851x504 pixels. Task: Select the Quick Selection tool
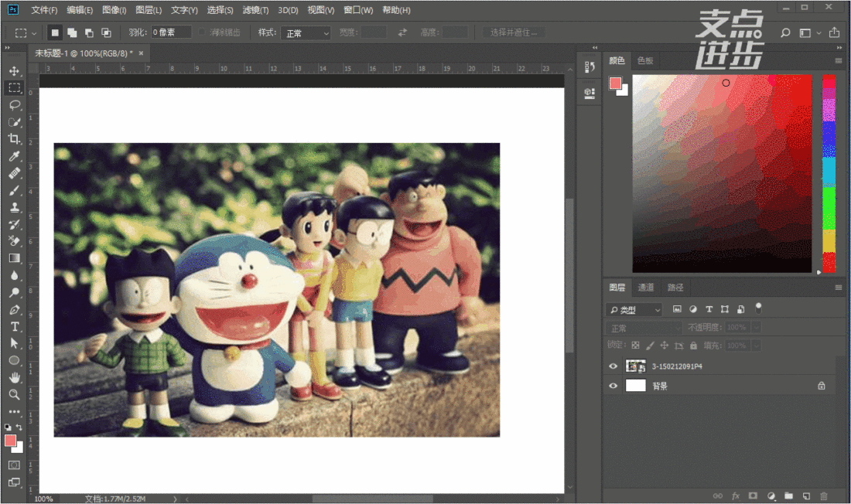(15, 122)
